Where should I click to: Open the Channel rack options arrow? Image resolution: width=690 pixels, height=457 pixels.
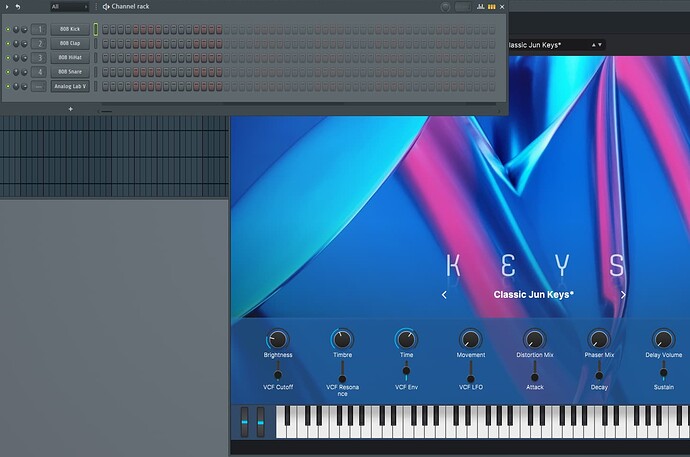pos(6,7)
